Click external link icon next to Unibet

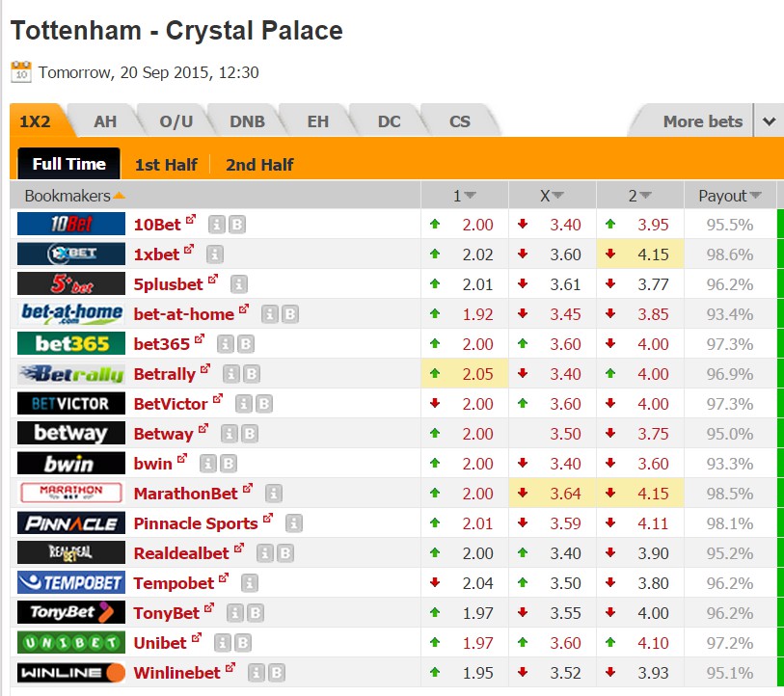tap(197, 637)
